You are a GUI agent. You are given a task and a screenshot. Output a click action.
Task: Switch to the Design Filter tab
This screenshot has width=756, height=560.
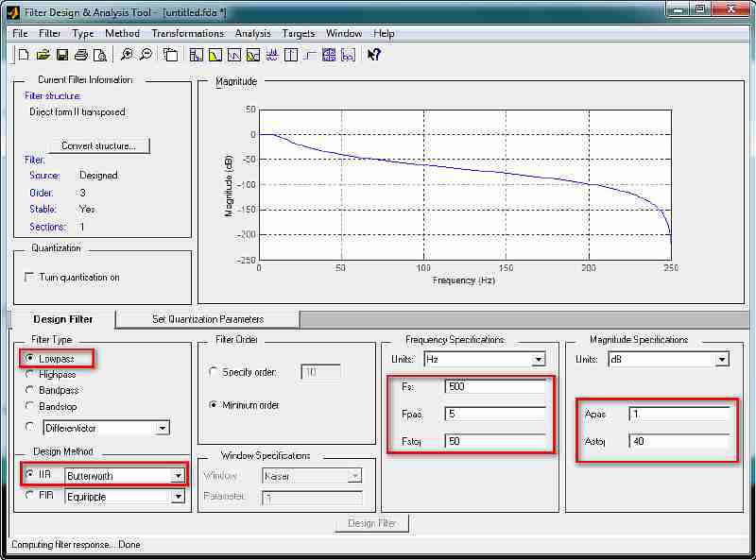coord(63,319)
